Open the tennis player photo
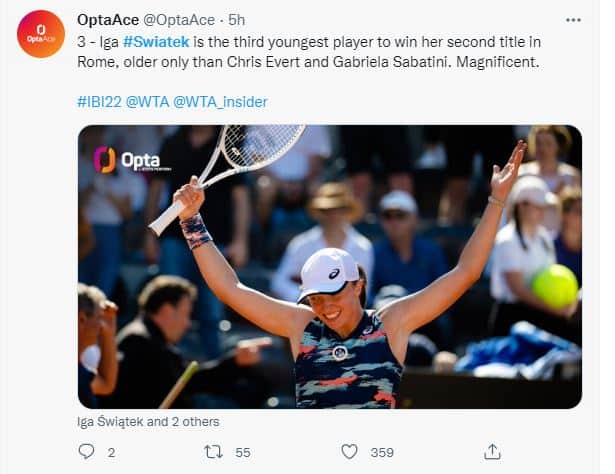The width and height of the screenshot is (615, 474). [329, 266]
